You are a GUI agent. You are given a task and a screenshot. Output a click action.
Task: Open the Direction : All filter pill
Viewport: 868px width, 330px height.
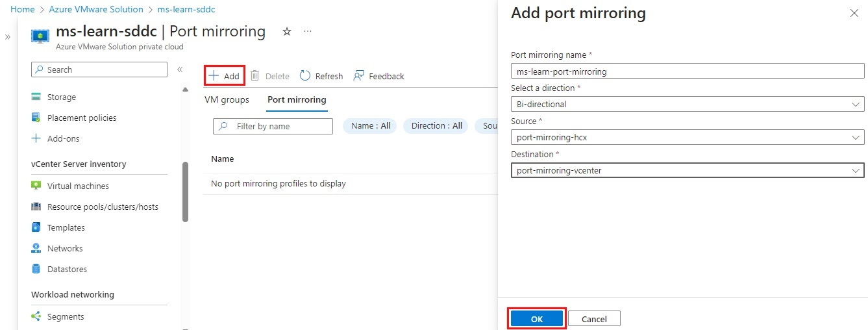pos(436,126)
